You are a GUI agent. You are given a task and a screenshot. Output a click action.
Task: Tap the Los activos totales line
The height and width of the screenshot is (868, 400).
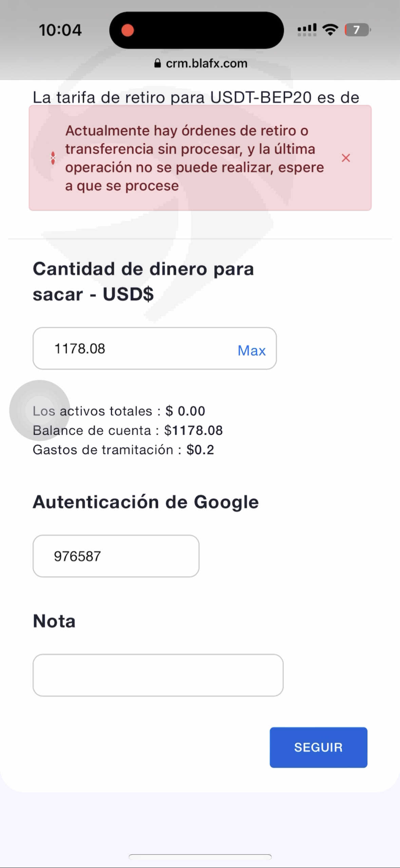point(119,411)
